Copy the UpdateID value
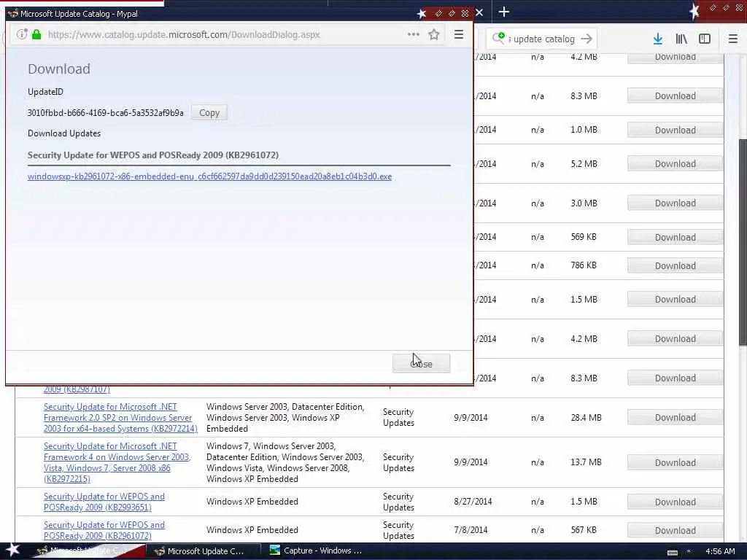 209,113
